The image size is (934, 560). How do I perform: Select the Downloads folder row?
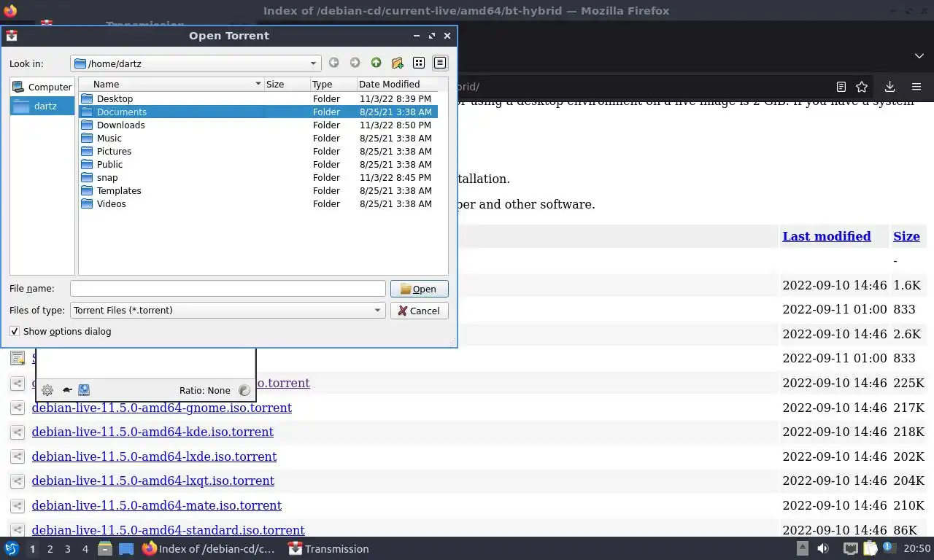[x=258, y=125]
